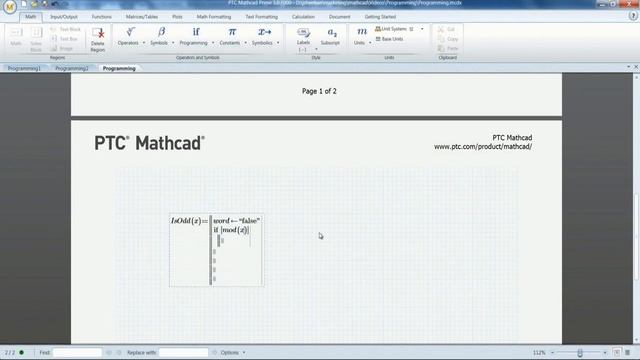Open the Operators gallery icon
The width and height of the screenshot is (640, 360).
point(130,32)
